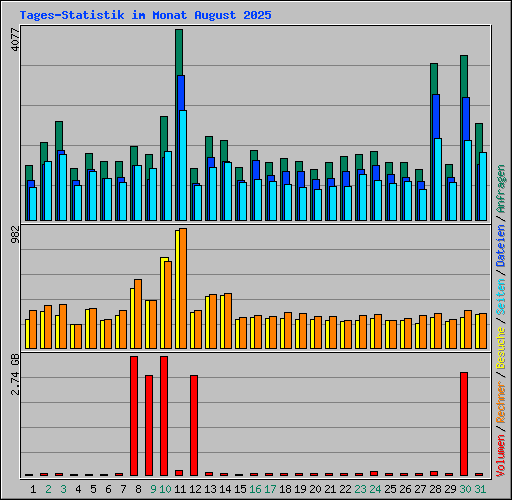Click the Besuche legend label
512x500 pixels.
click(x=501, y=347)
